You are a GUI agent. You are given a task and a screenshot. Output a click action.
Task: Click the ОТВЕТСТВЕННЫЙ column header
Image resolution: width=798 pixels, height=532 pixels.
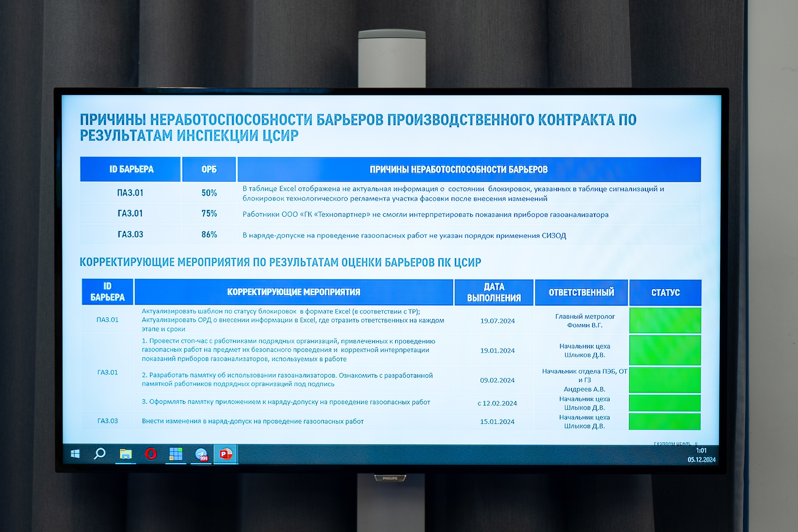click(582, 292)
